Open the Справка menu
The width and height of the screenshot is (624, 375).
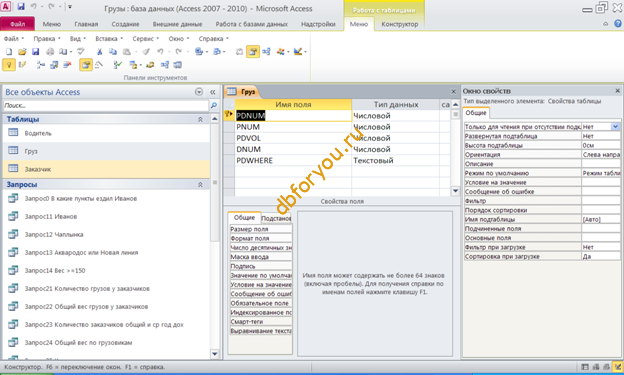pyautogui.click(x=213, y=39)
